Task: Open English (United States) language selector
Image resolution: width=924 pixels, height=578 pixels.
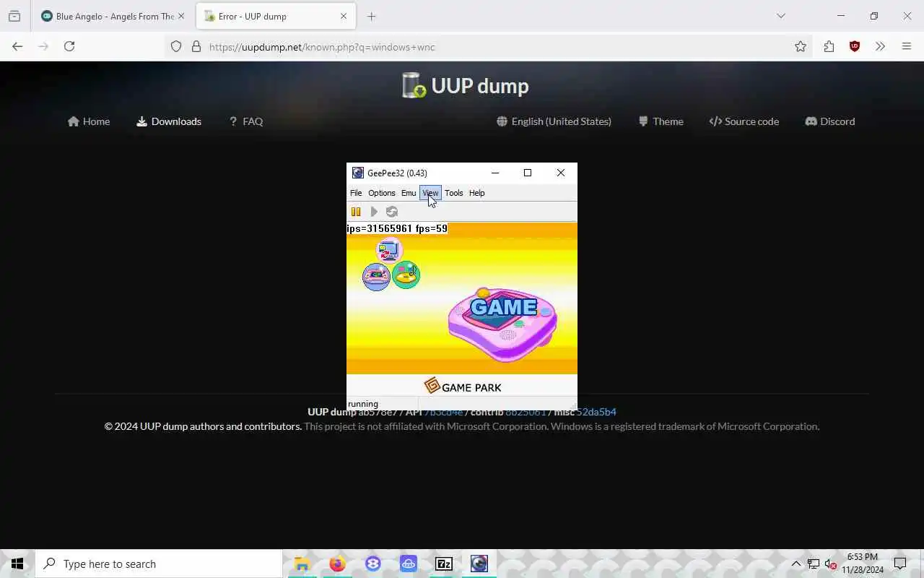Action: tap(554, 121)
